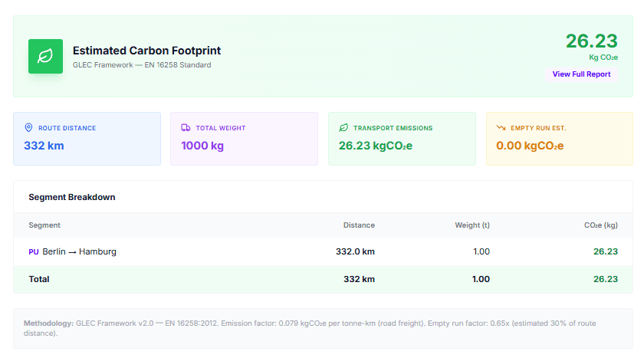This screenshot has width=644, height=358.
Task: Click the PU badge in Berlin row
Action: (x=34, y=251)
